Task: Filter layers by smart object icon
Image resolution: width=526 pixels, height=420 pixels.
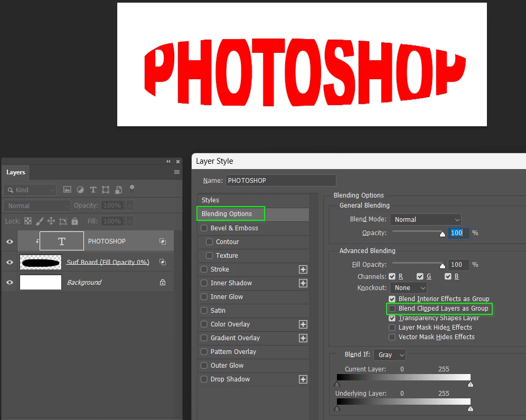Action: pos(118,190)
